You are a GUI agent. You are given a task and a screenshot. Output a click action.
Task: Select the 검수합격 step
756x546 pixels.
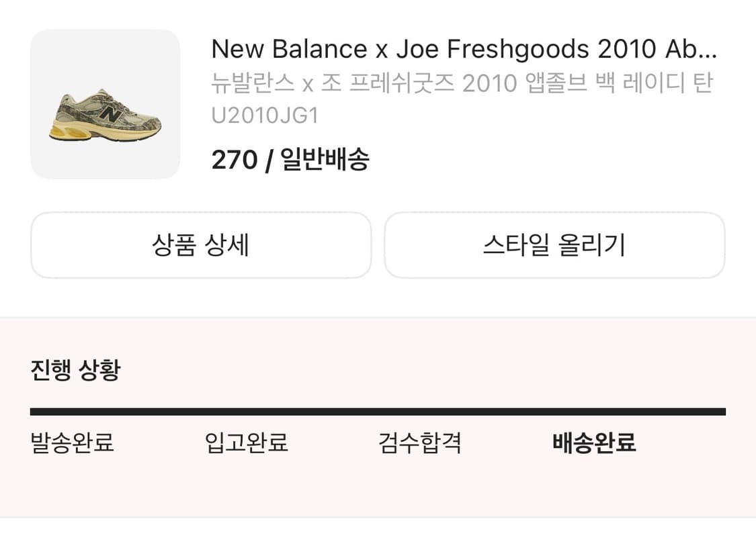420,443
